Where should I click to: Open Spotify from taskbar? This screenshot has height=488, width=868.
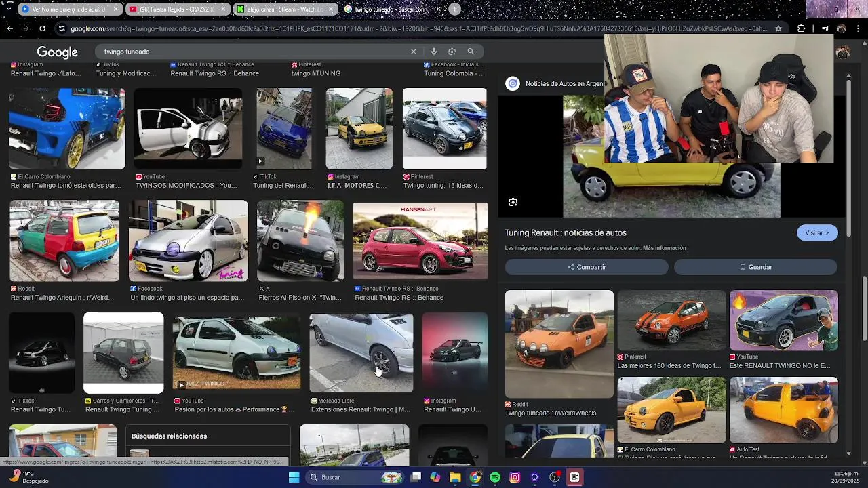click(495, 477)
